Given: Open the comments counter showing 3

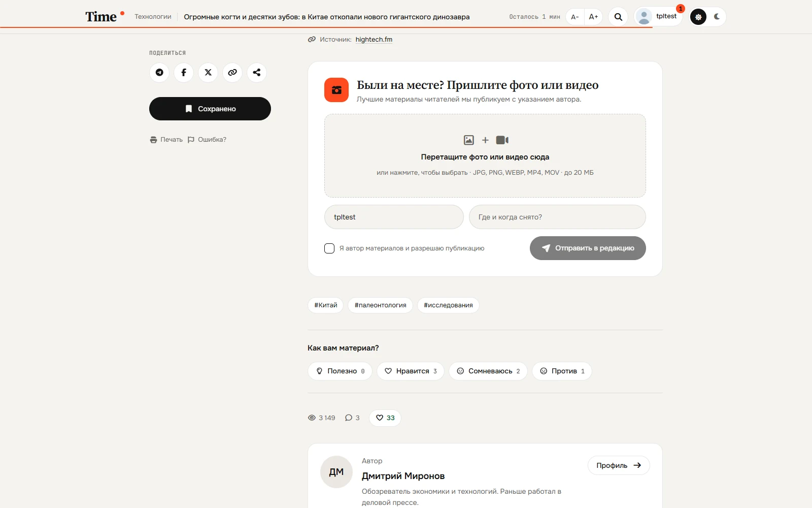Looking at the screenshot, I should tap(352, 418).
